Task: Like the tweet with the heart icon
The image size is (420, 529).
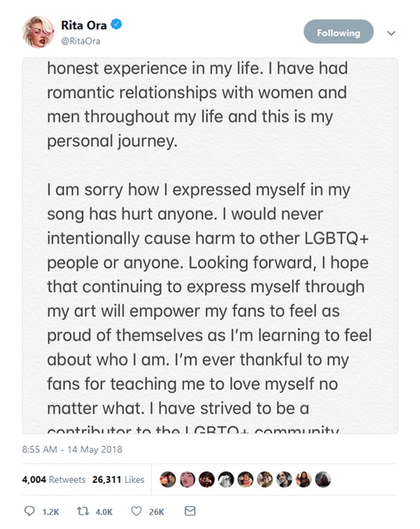Action: pyautogui.click(x=139, y=512)
